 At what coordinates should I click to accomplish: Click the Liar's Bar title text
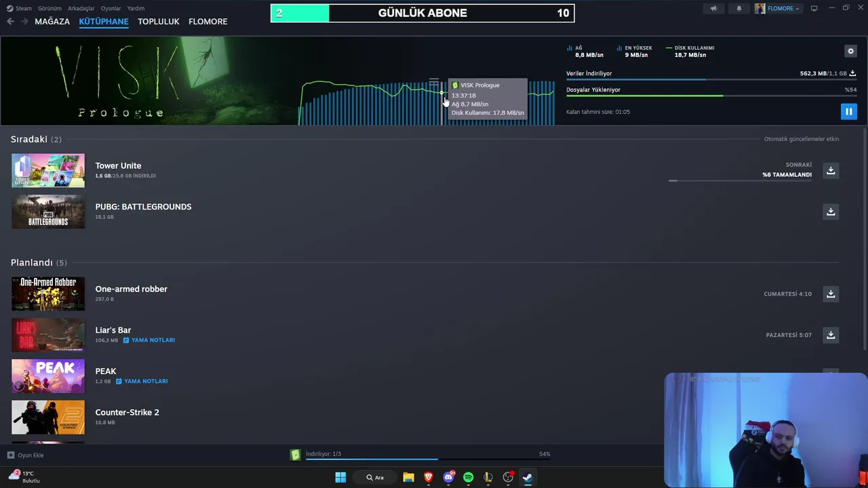tap(113, 330)
